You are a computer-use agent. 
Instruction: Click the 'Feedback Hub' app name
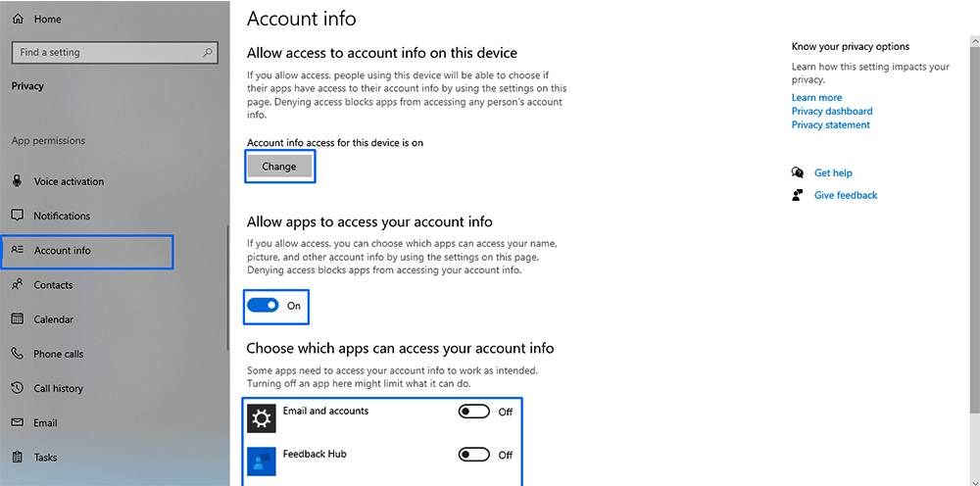click(x=315, y=454)
